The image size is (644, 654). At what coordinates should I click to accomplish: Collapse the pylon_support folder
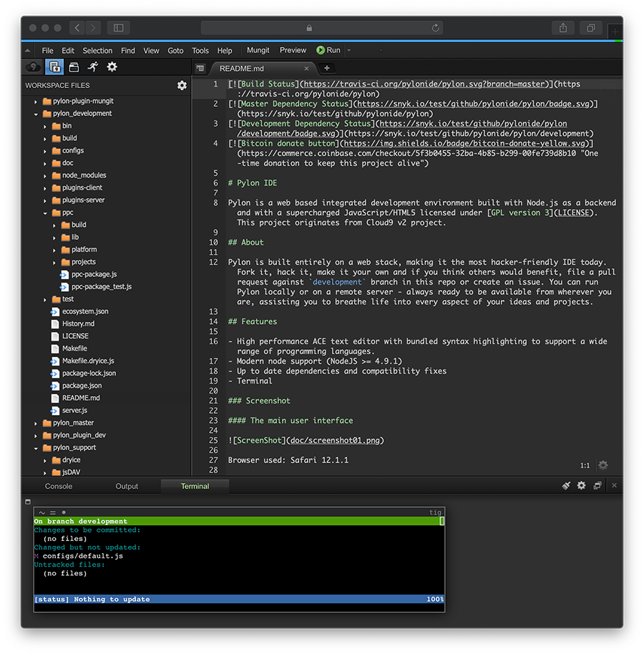[x=36, y=449]
